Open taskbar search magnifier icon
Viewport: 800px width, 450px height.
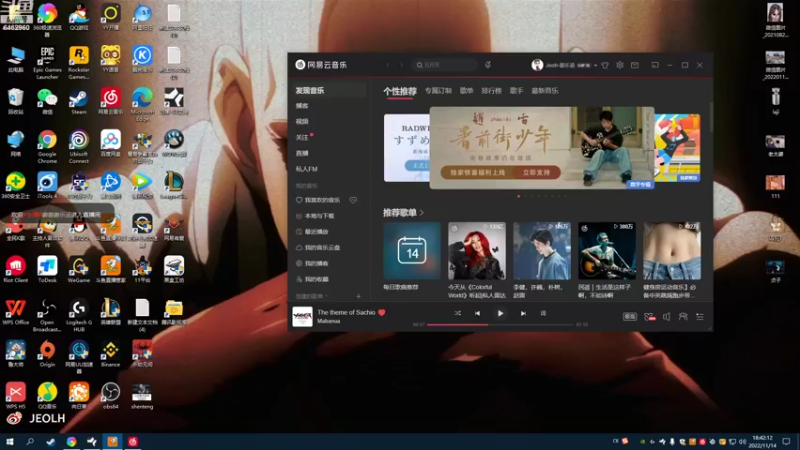[30, 442]
